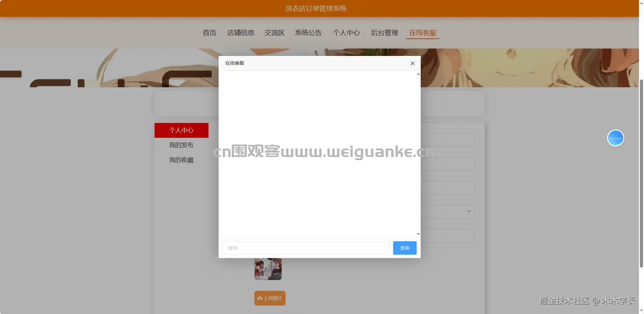Switch to the 系统公告 section
The height and width of the screenshot is (314, 644).
pyautogui.click(x=308, y=33)
